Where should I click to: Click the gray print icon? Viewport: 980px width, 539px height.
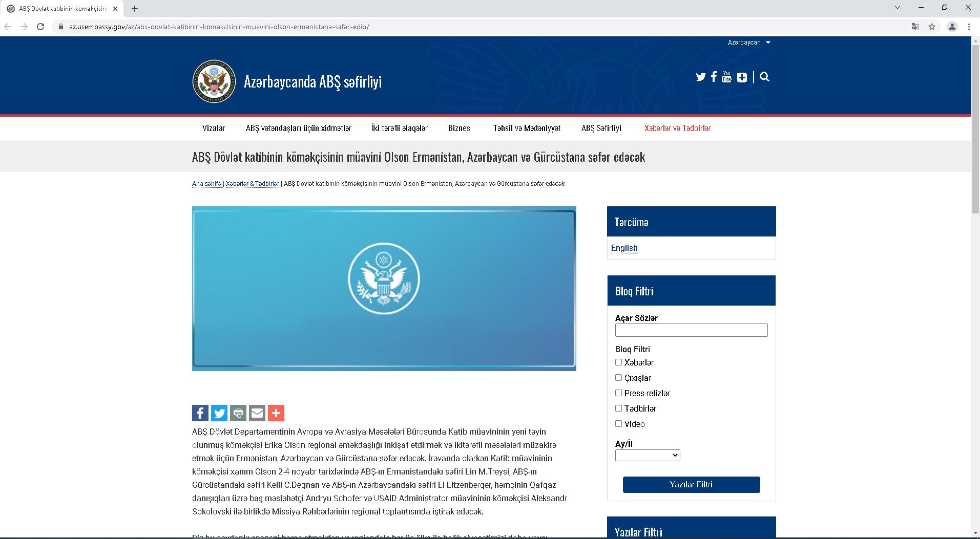pyautogui.click(x=238, y=413)
